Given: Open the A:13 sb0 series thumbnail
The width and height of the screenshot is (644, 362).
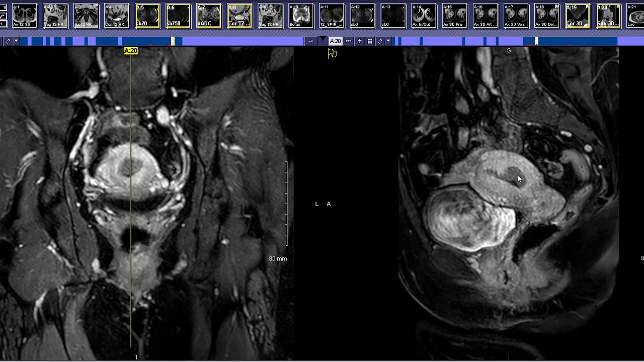Looking at the screenshot, I should pyautogui.click(x=393, y=16).
